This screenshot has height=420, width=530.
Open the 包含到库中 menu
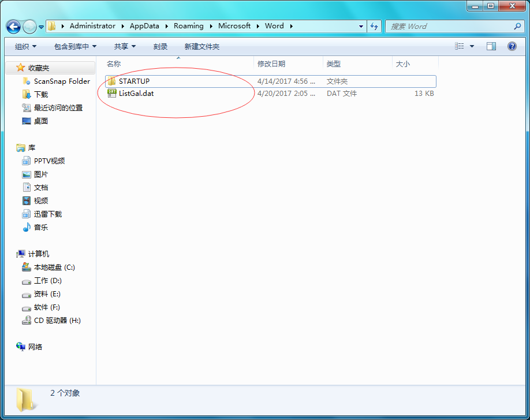[75, 47]
